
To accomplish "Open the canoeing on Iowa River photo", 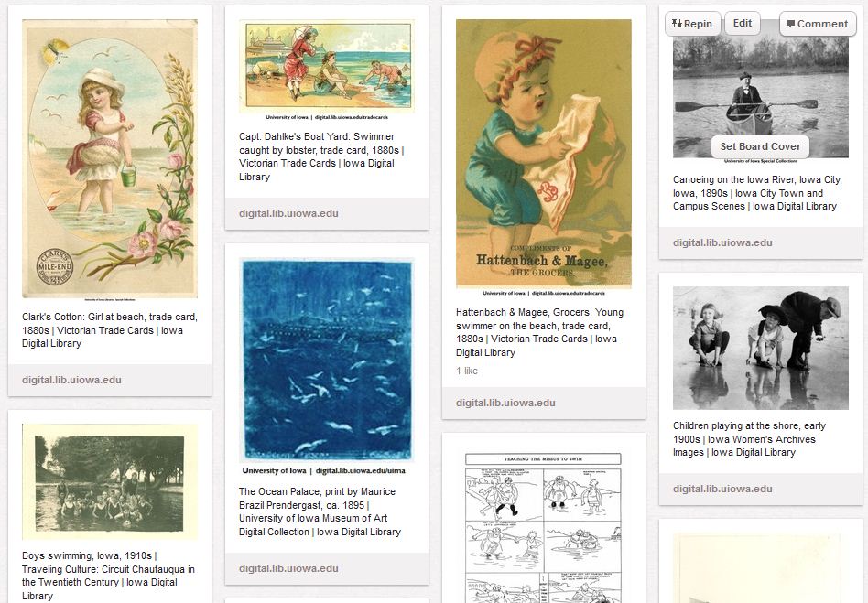I will click(761, 92).
